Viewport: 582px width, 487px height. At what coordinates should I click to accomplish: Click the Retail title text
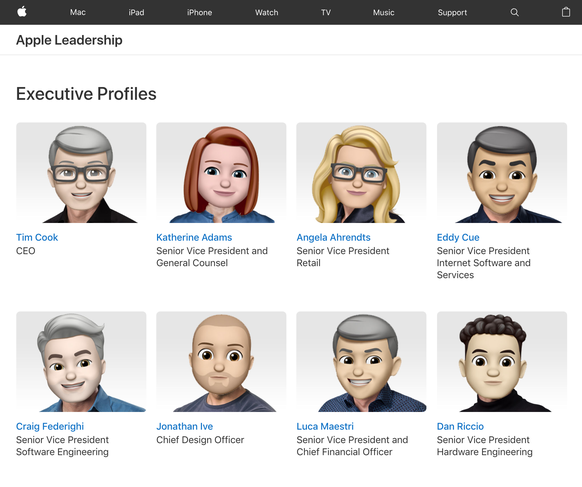click(308, 263)
